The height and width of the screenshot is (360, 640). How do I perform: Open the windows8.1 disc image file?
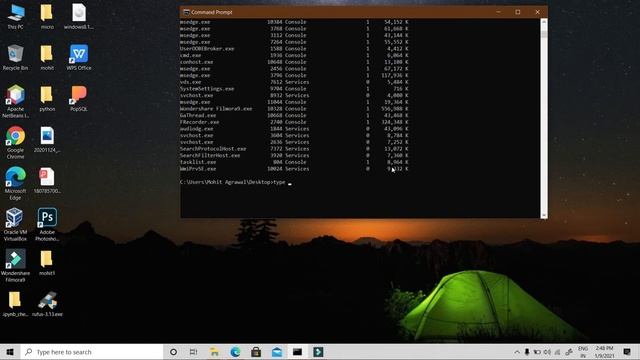79,17
